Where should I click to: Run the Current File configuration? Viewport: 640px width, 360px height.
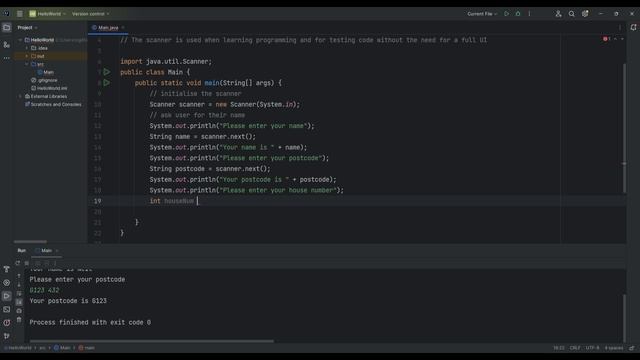pos(507,13)
